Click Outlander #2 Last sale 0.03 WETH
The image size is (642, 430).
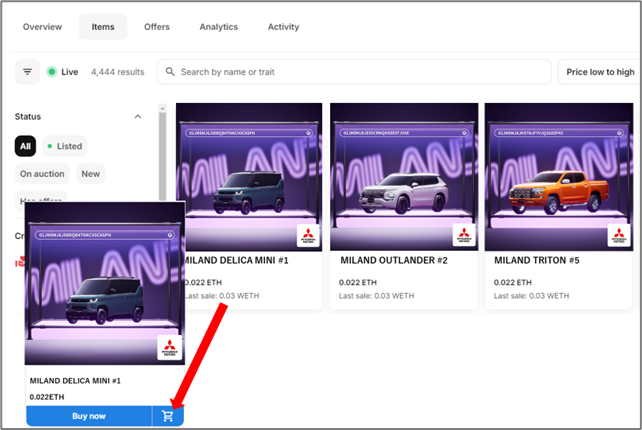pos(376,296)
